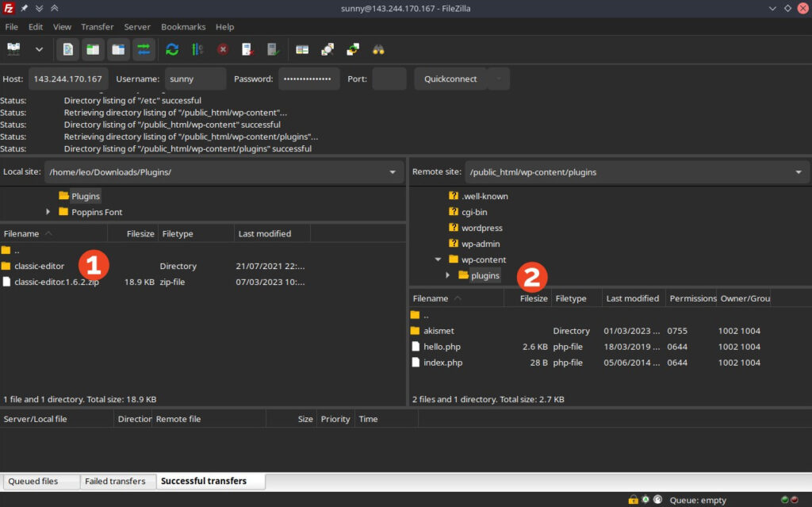Select the classic-editor.1.6.2.zip local file

(56, 282)
